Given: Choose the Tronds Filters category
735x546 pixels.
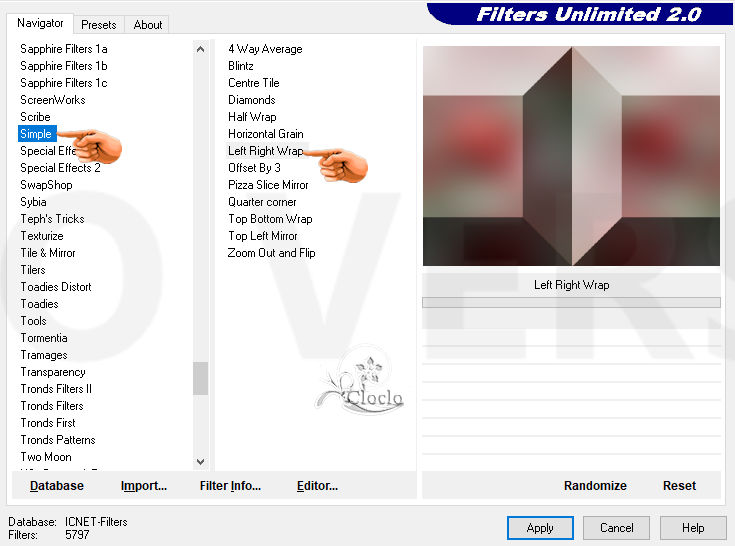Looking at the screenshot, I should (x=52, y=406).
